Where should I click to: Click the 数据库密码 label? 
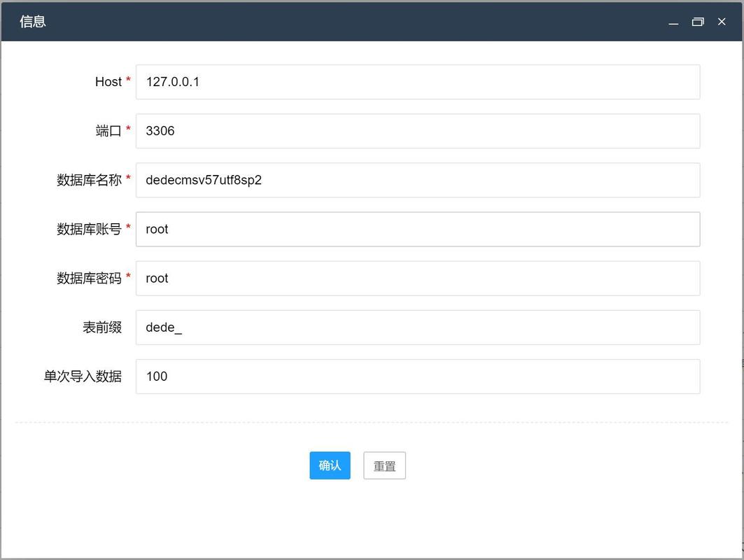click(x=89, y=278)
